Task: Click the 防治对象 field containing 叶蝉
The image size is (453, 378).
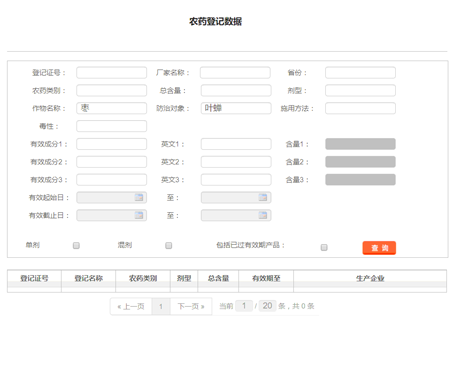Action: 236,108
